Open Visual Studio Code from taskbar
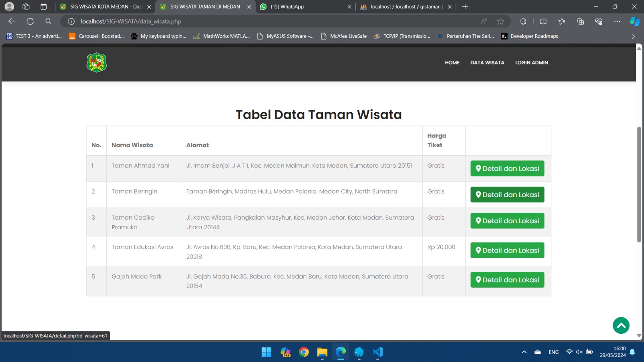This screenshot has height=362, width=644. point(377,352)
